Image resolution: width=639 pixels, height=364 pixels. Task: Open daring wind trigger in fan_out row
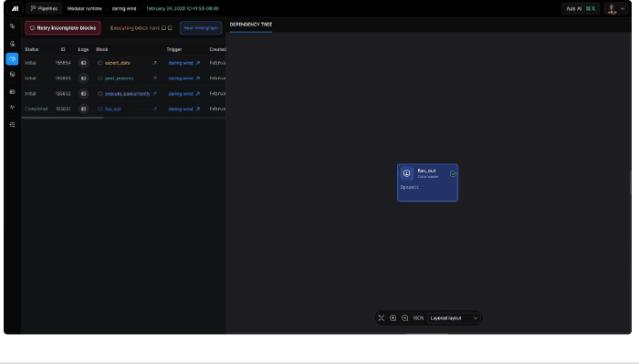coord(183,109)
